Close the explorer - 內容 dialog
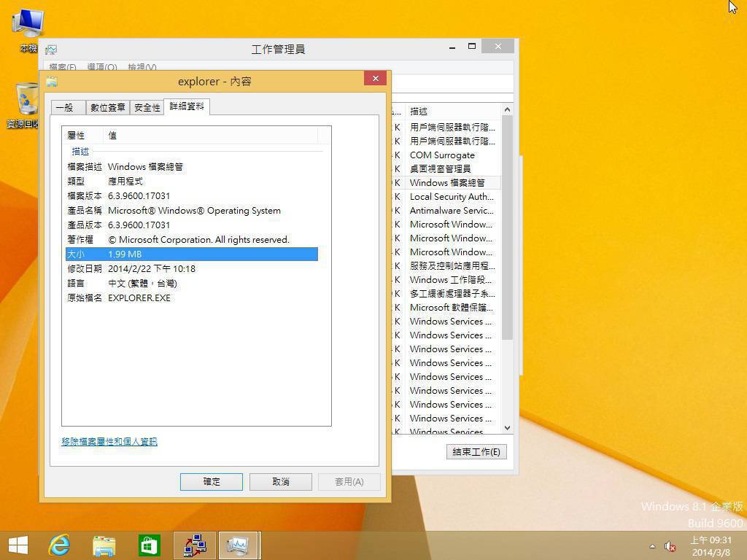This screenshot has height=560, width=747. point(376,79)
